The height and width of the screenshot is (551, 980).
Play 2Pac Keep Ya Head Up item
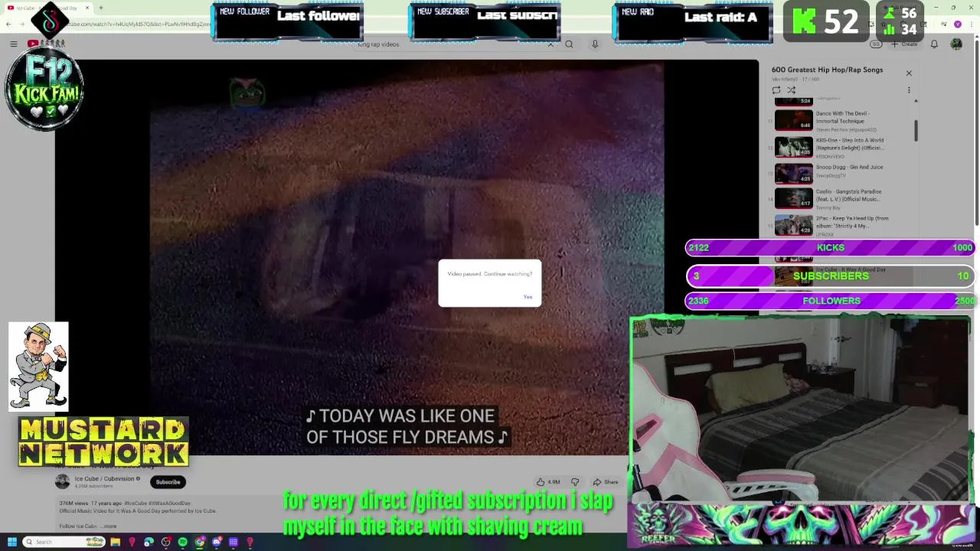point(841,225)
